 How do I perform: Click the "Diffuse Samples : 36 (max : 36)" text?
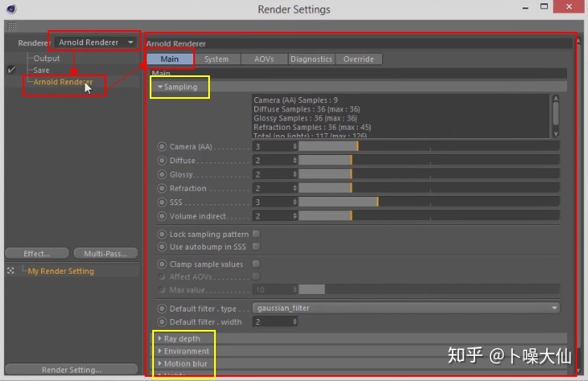point(307,109)
